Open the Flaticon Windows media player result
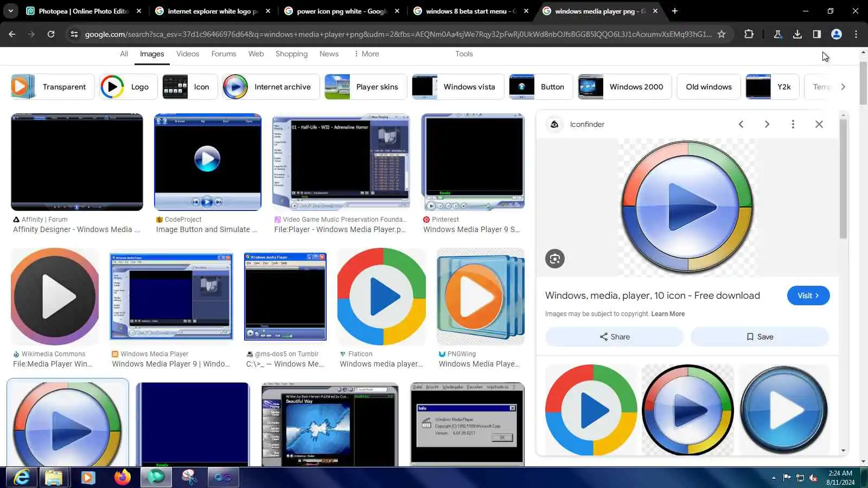Image resolution: width=868 pixels, height=488 pixels. (x=381, y=297)
